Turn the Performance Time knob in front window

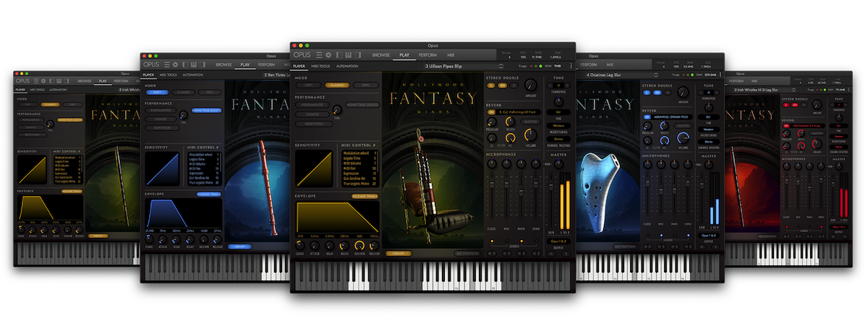click(337, 109)
